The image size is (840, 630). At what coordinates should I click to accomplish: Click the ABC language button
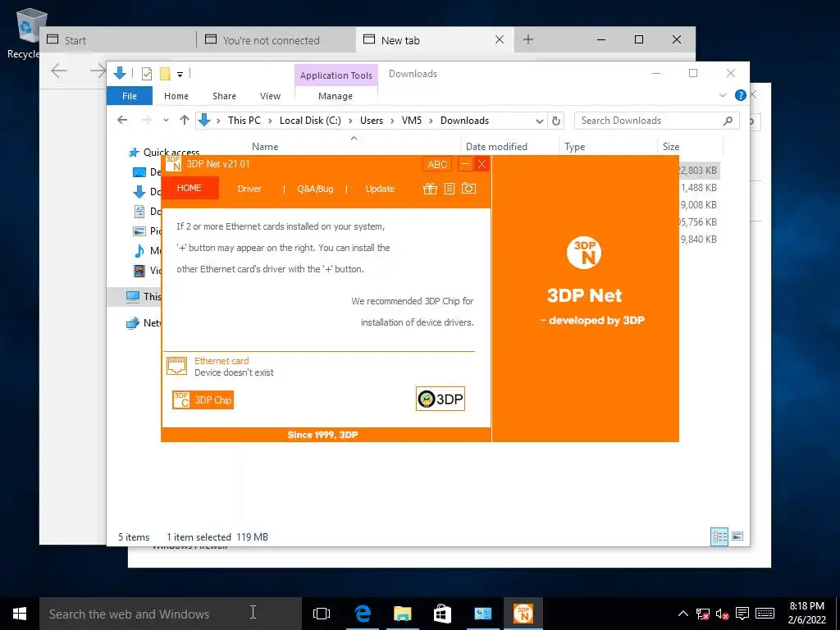pos(437,164)
